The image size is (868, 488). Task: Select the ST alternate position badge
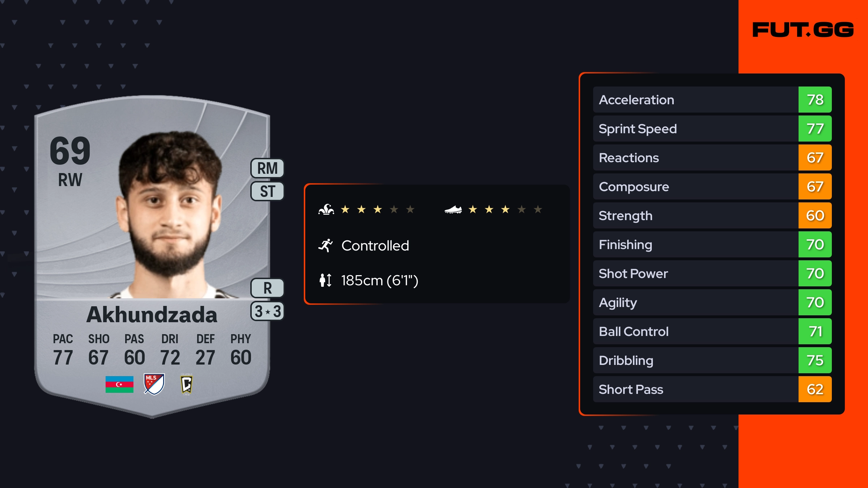click(x=267, y=191)
